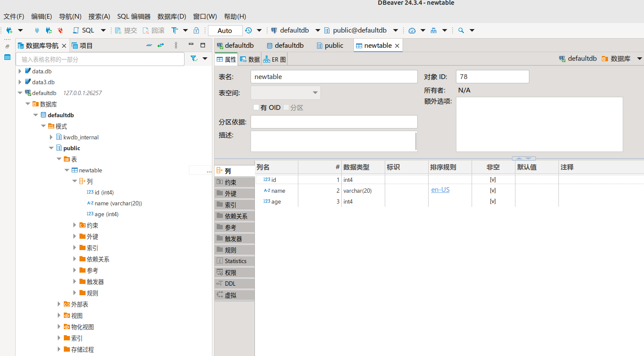Switch to the 数据 tab
The image size is (644, 356).
click(250, 59)
